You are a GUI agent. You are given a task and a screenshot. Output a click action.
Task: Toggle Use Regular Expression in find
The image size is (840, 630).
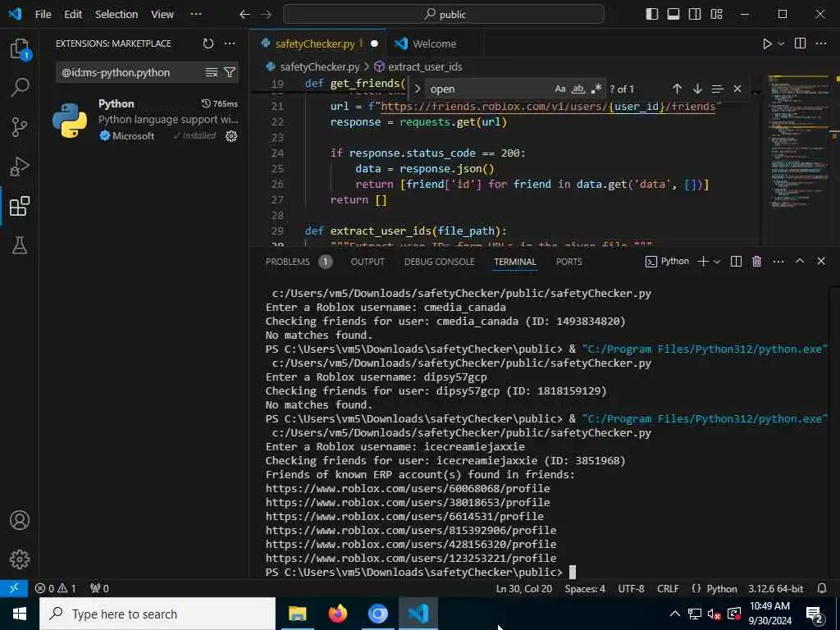pos(596,89)
